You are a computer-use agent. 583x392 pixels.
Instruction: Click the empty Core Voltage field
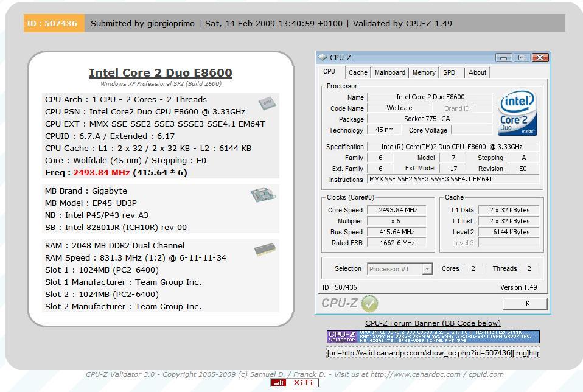472,130
